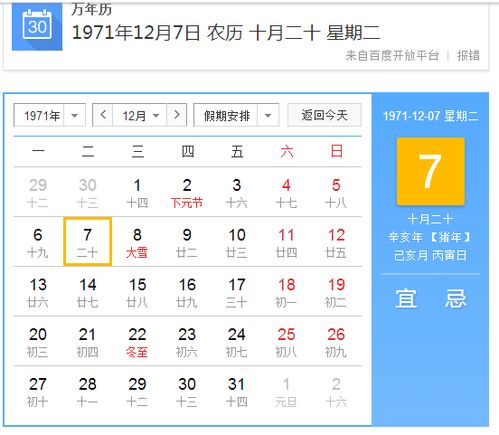Select December 19 (初二)
Viewport: 499px width, 435px height.
(336, 292)
